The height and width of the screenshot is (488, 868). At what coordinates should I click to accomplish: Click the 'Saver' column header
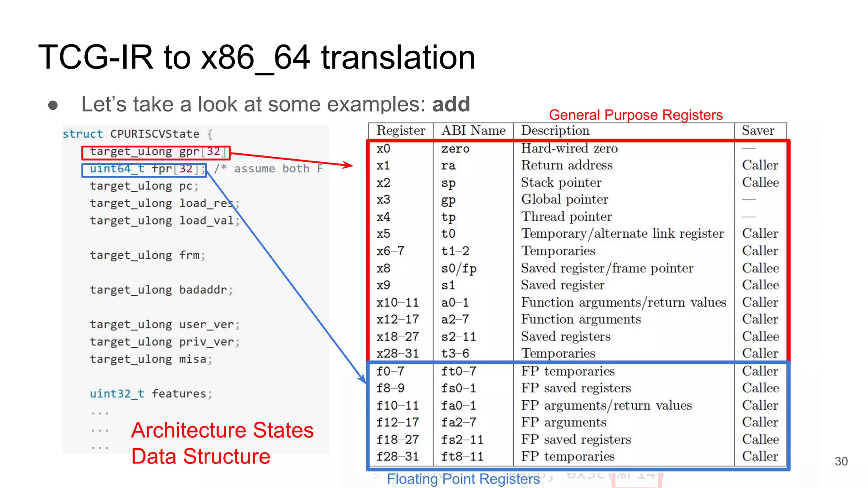pos(758,130)
